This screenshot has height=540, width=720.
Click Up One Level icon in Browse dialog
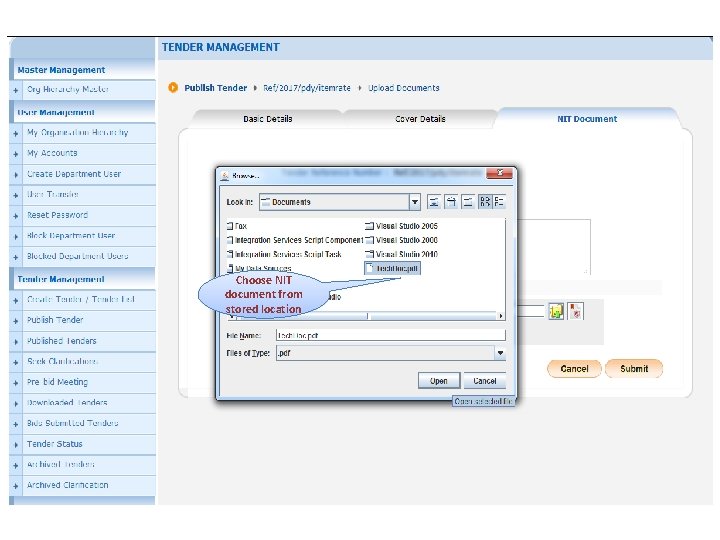[434, 202]
